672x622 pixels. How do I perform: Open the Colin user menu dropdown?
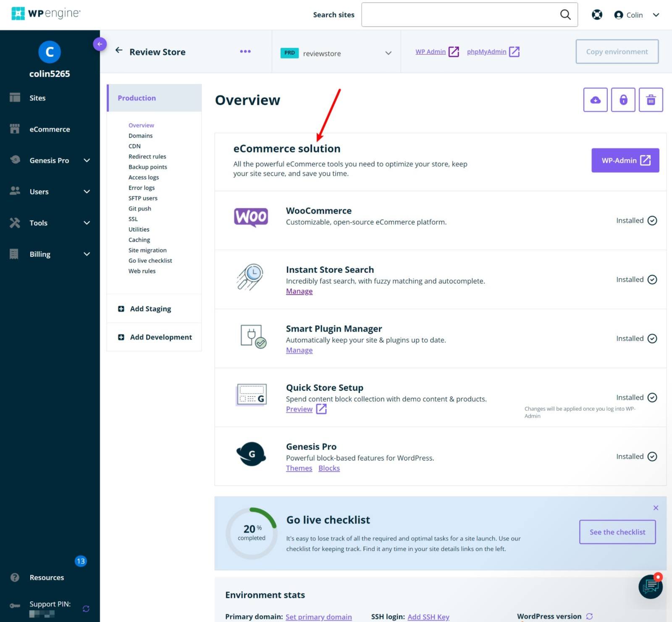(x=637, y=15)
